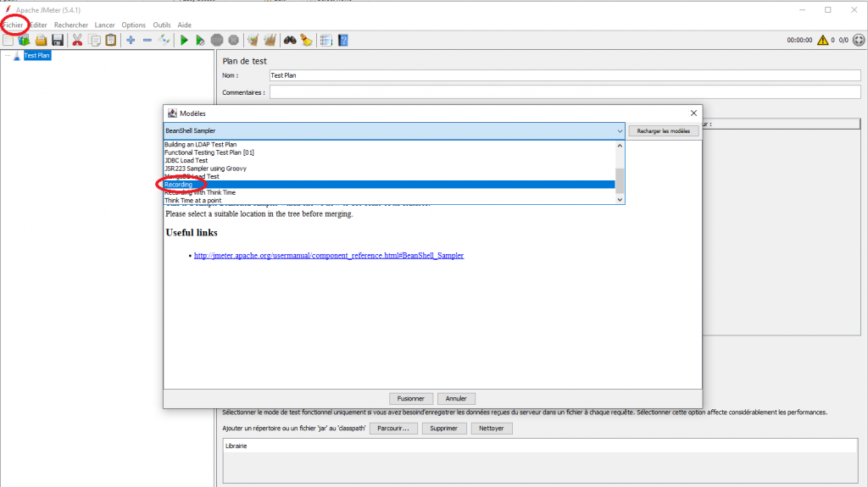
Task: Click the Fusionner button
Action: point(411,398)
